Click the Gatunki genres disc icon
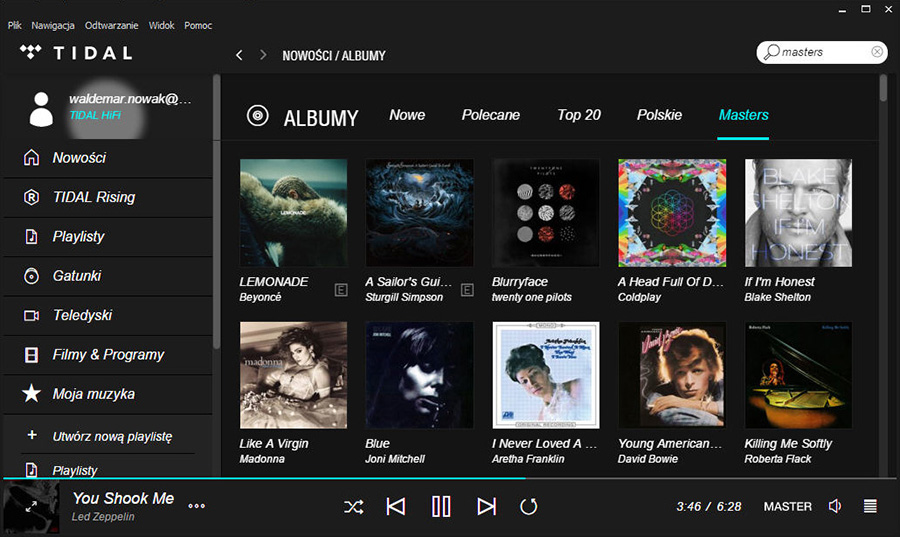The width and height of the screenshot is (900, 537). (31, 276)
